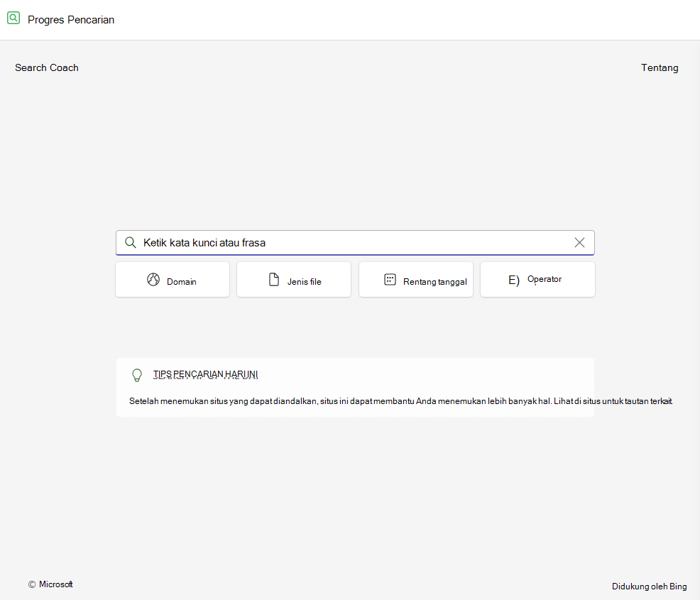Open the Tentang page
The image size is (700, 600).
point(660,67)
